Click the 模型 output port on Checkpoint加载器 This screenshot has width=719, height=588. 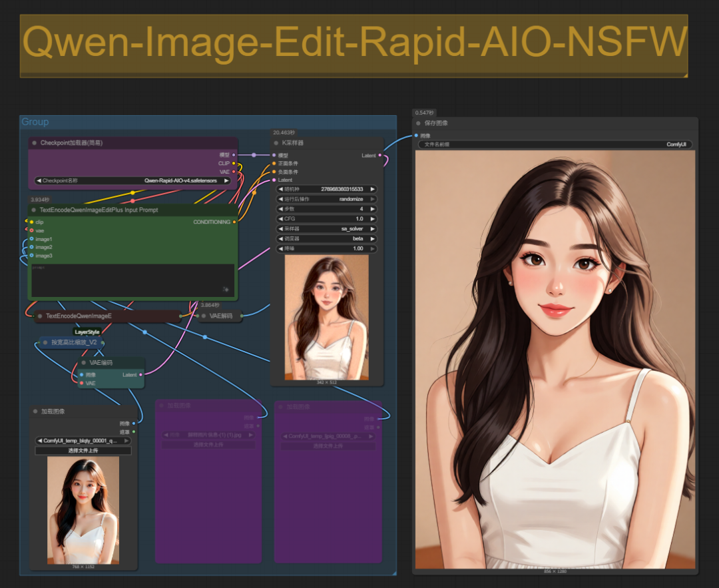(x=234, y=155)
